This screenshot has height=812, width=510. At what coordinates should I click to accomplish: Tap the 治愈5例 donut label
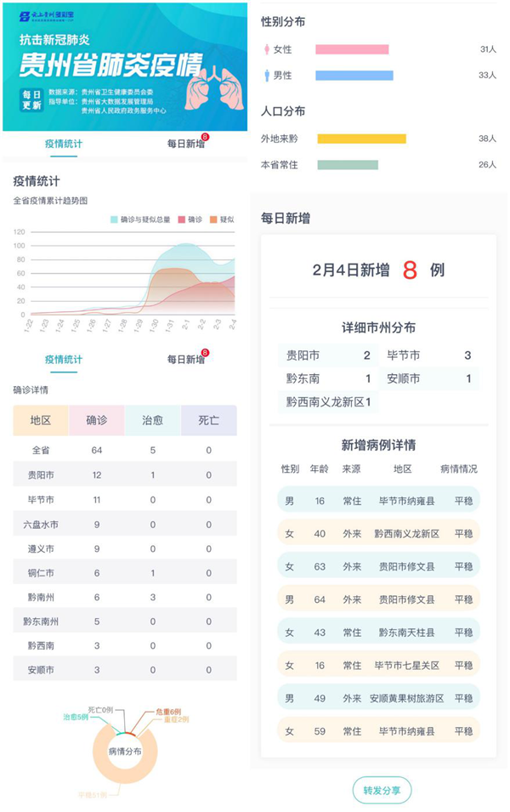[x=76, y=718]
